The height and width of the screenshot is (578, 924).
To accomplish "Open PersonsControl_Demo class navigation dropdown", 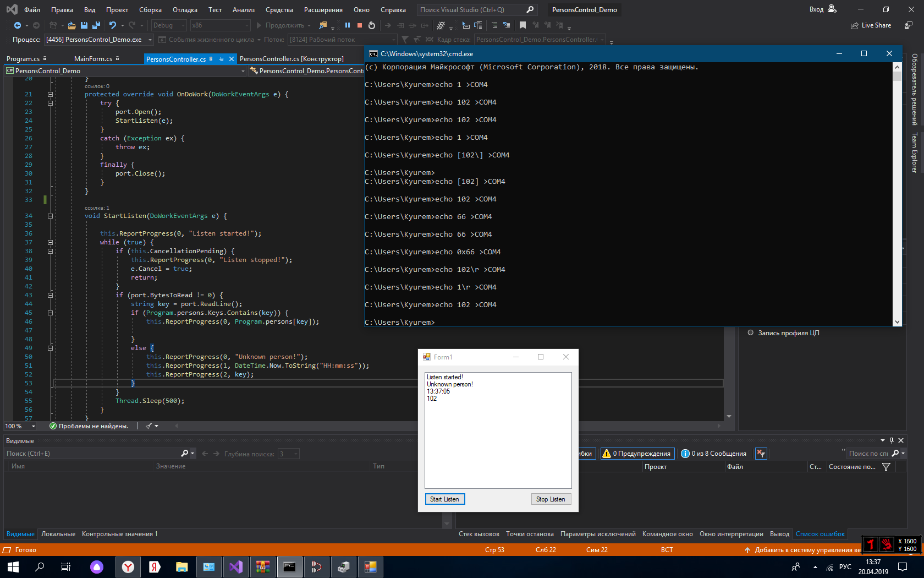I will (125, 71).
